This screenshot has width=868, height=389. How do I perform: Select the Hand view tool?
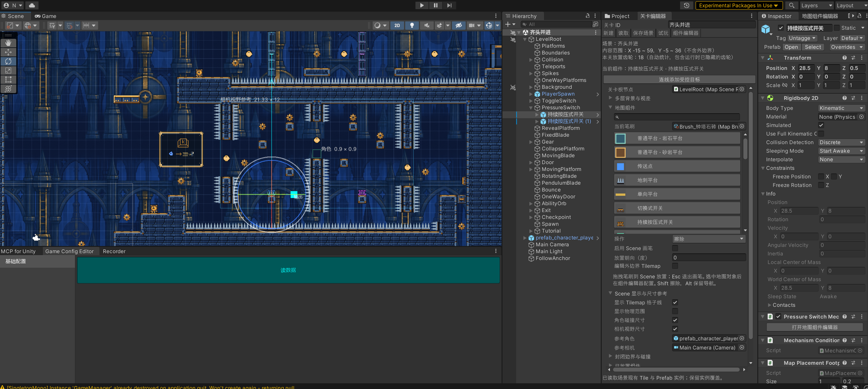[x=9, y=43]
